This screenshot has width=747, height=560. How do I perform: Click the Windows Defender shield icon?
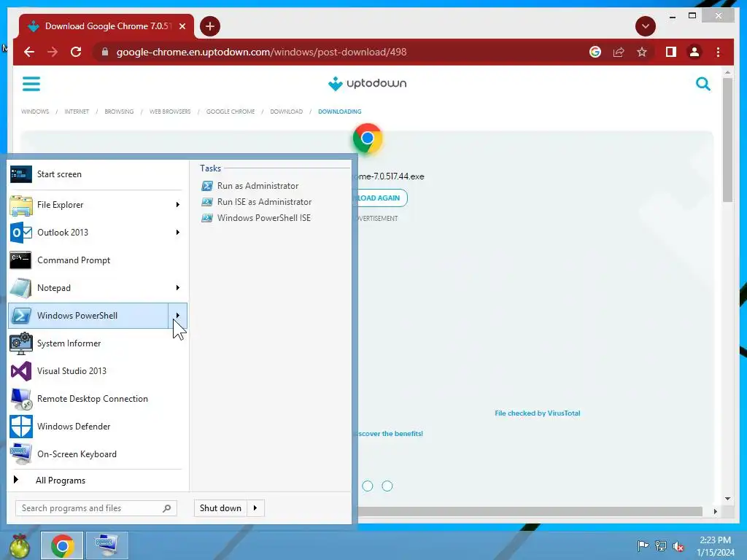(21, 426)
